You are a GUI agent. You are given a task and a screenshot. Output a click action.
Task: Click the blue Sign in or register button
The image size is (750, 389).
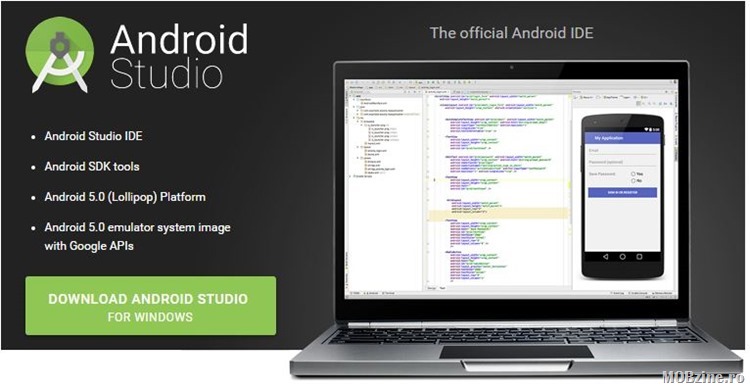[622, 192]
